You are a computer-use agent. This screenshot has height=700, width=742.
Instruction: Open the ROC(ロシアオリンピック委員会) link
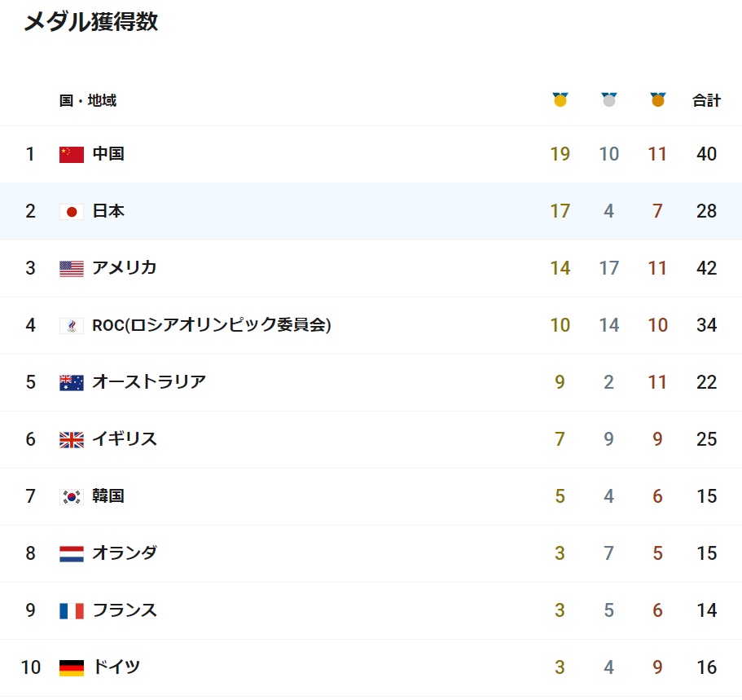(x=212, y=325)
